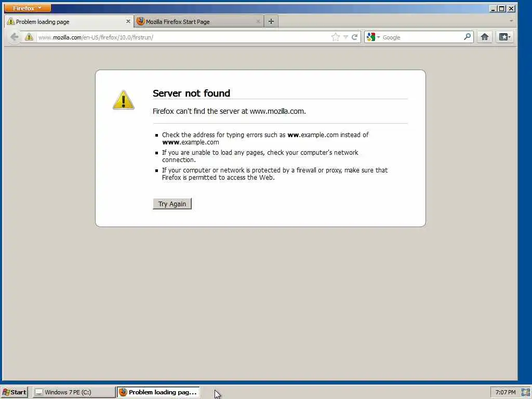Click the Firefox icon on the Start Page tab
Screen dimensions: 532x399
pyautogui.click(x=140, y=21)
